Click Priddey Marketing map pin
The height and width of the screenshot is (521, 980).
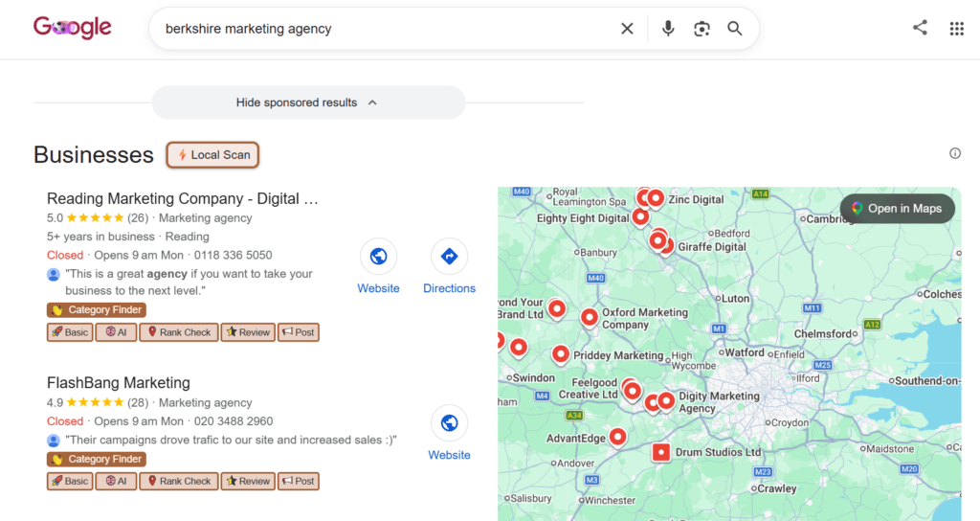coord(561,354)
